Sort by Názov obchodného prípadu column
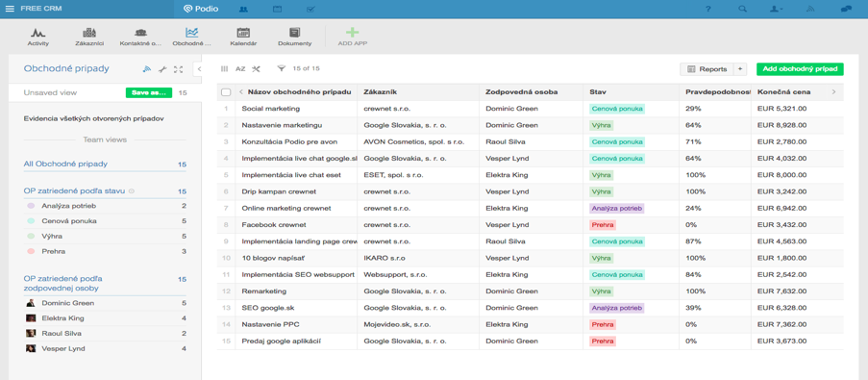868x380 pixels. click(300, 92)
